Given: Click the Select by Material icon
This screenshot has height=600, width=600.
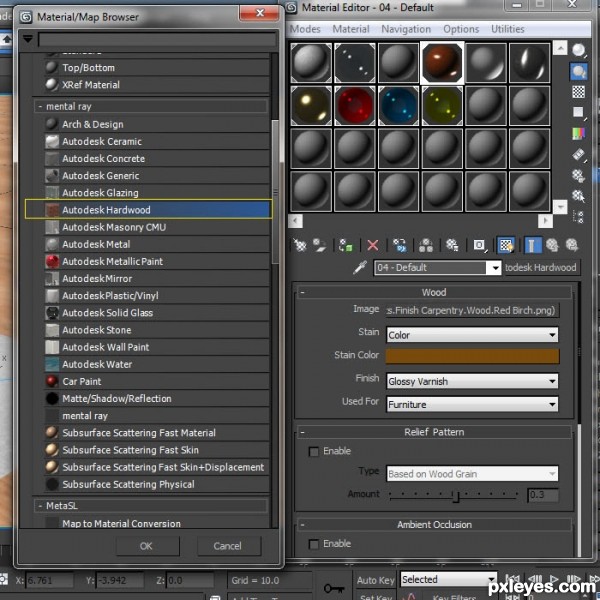Looking at the screenshot, I should click(579, 196).
